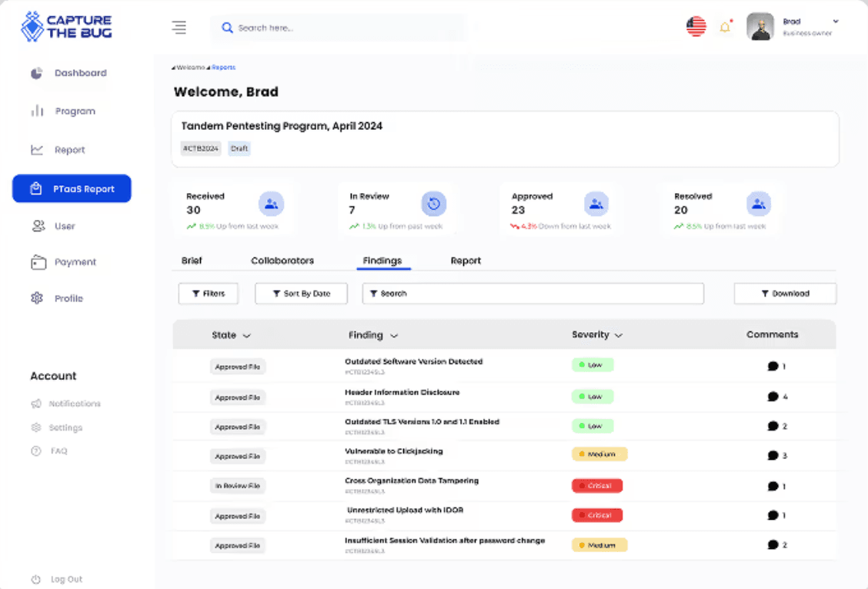Viewport: 868px width, 589px height.
Task: Click the In Review clock icon
Action: pos(433,204)
